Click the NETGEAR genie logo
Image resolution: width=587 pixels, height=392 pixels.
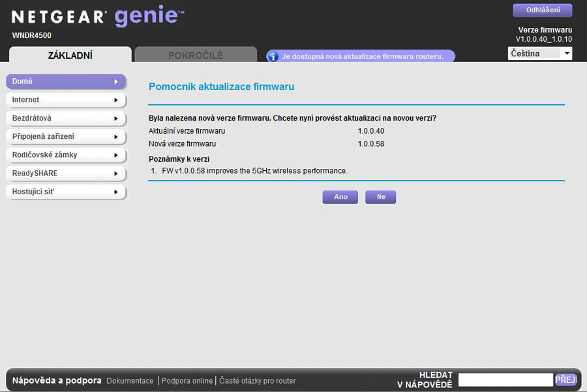click(98, 16)
